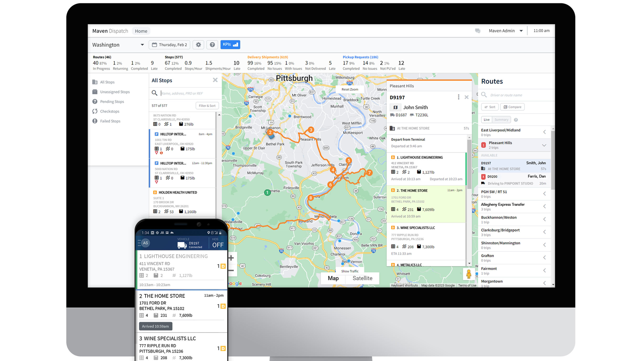644x361 pixels.
Task: Switch the map to Satellite view
Action: pos(362,278)
